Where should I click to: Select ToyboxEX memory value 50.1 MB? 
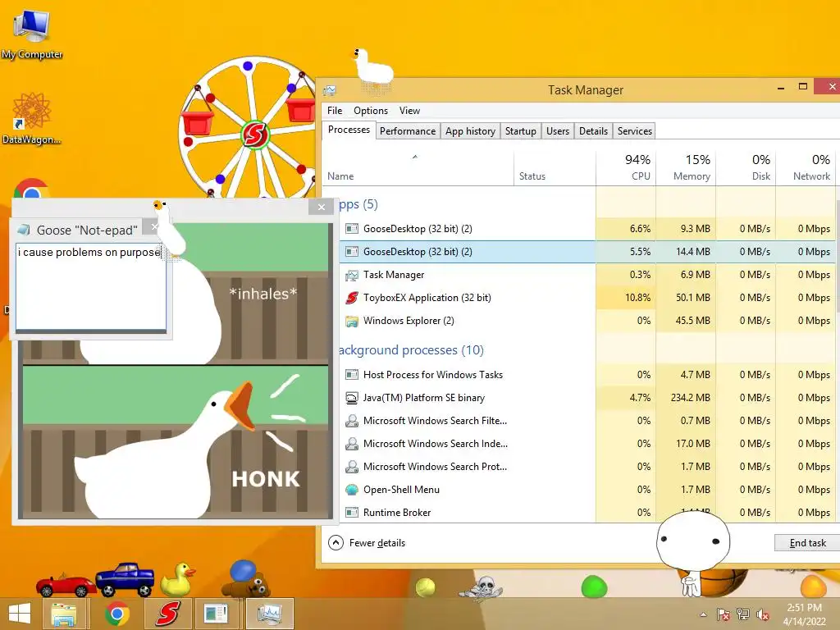tap(692, 298)
